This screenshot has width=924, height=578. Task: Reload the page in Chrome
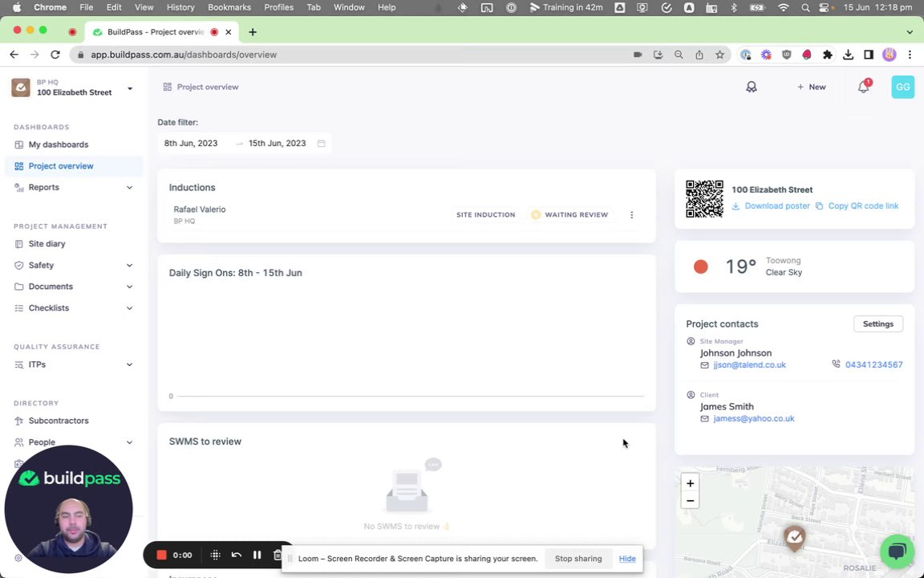point(55,55)
